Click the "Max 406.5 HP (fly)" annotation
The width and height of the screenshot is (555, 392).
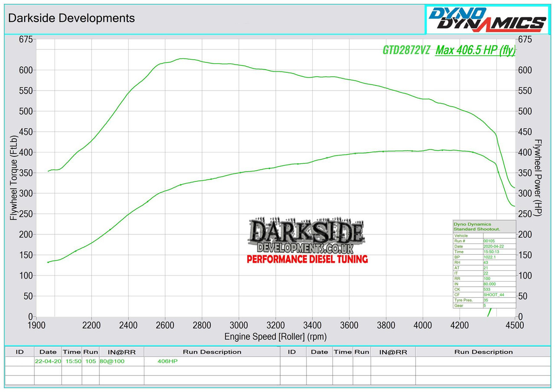(476, 50)
